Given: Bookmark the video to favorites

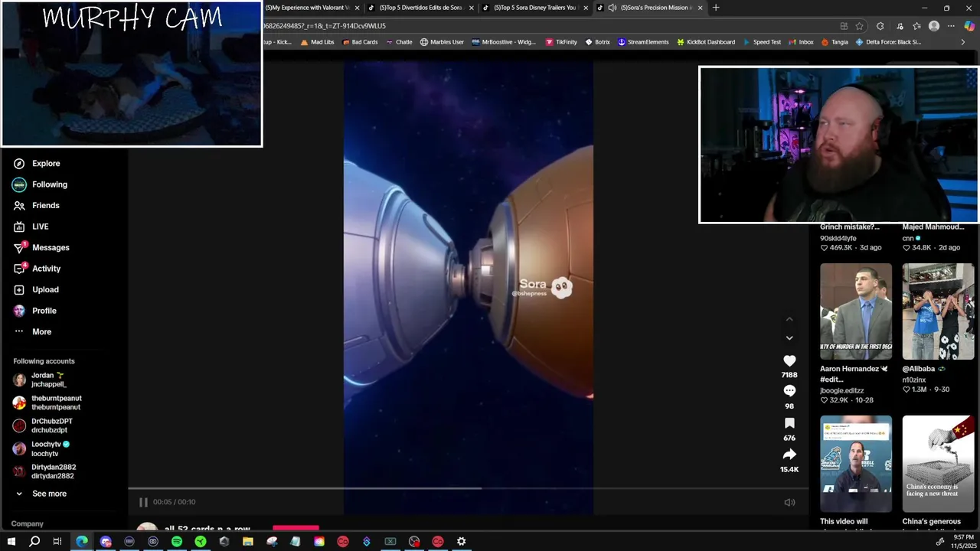Looking at the screenshot, I should (x=789, y=423).
